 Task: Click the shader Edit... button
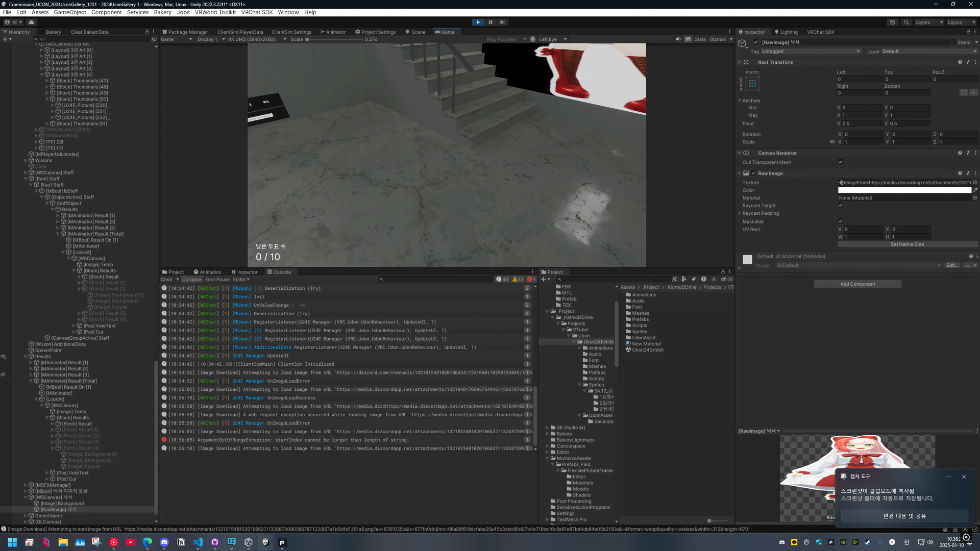(952, 265)
